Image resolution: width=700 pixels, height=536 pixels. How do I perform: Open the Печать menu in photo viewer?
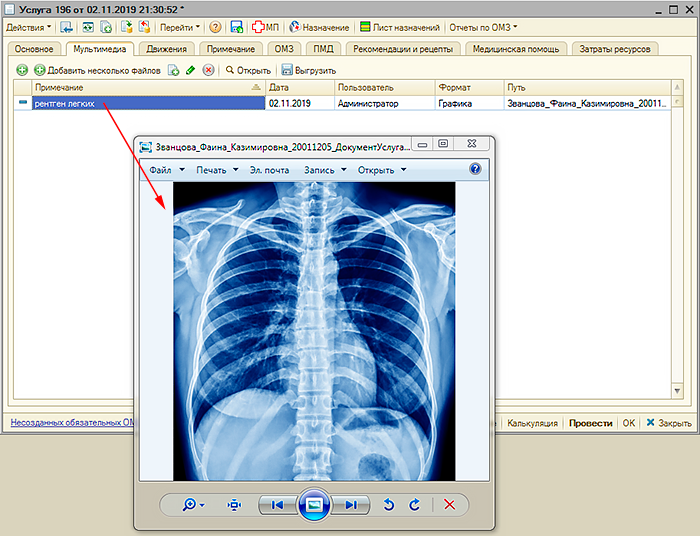[x=217, y=170]
